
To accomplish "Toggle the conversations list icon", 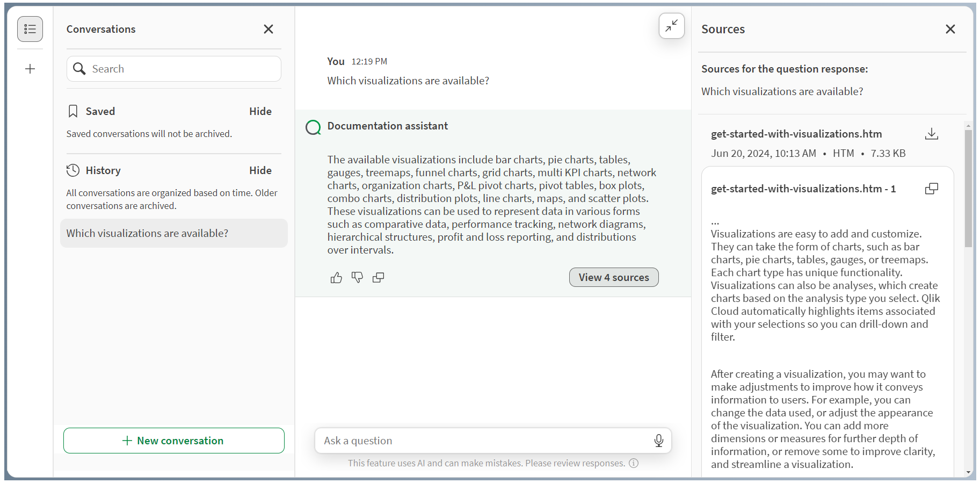I will [x=30, y=29].
